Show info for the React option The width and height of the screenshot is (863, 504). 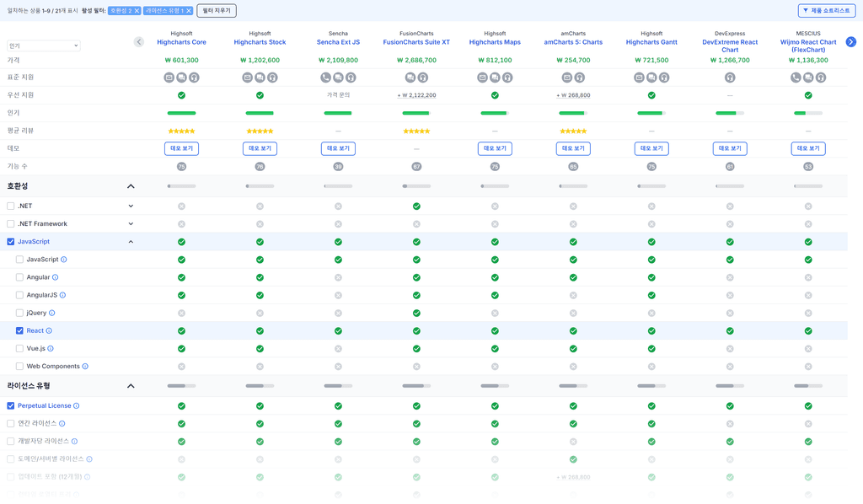point(49,330)
